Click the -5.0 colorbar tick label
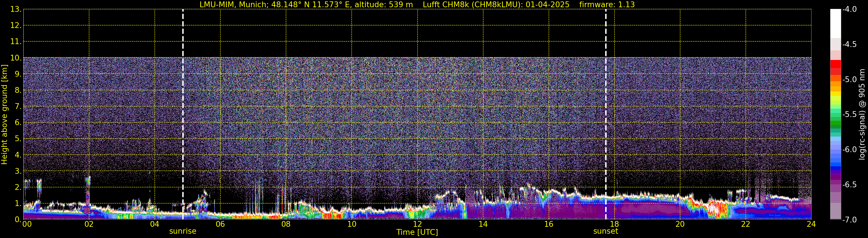This screenshot has height=238, width=868. (850, 79)
